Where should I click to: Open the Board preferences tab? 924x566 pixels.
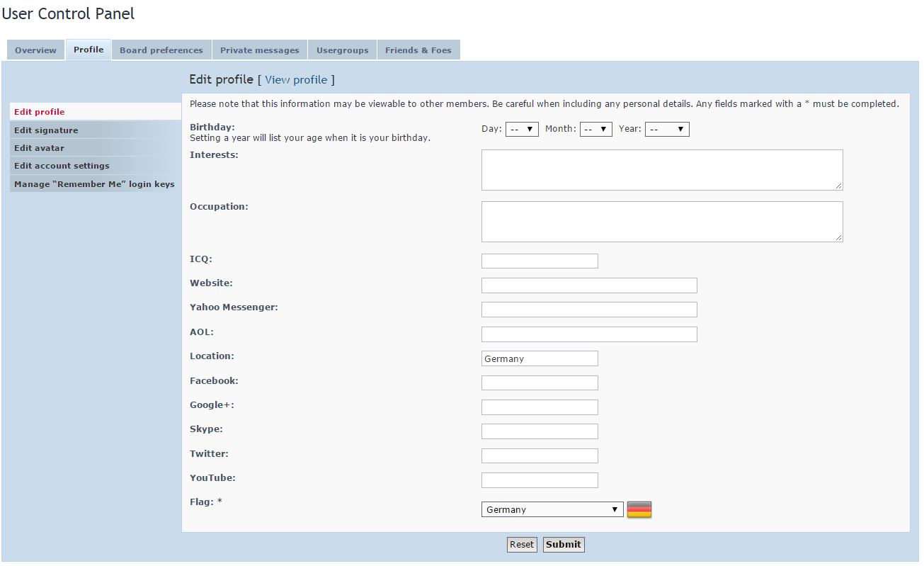click(x=161, y=50)
